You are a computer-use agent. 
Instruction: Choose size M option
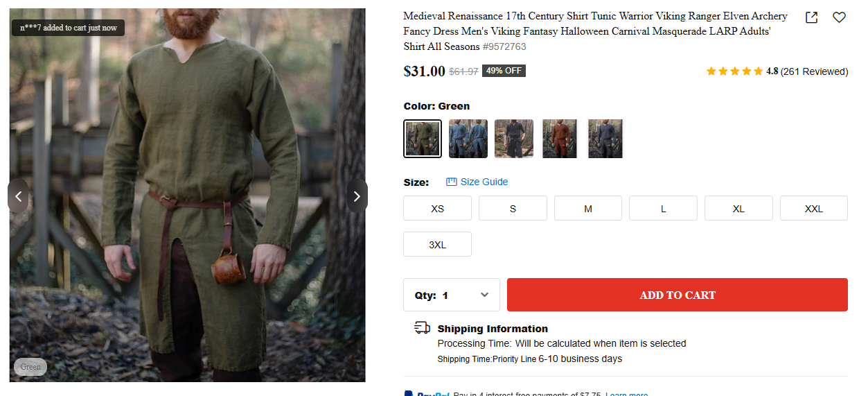tap(588, 208)
